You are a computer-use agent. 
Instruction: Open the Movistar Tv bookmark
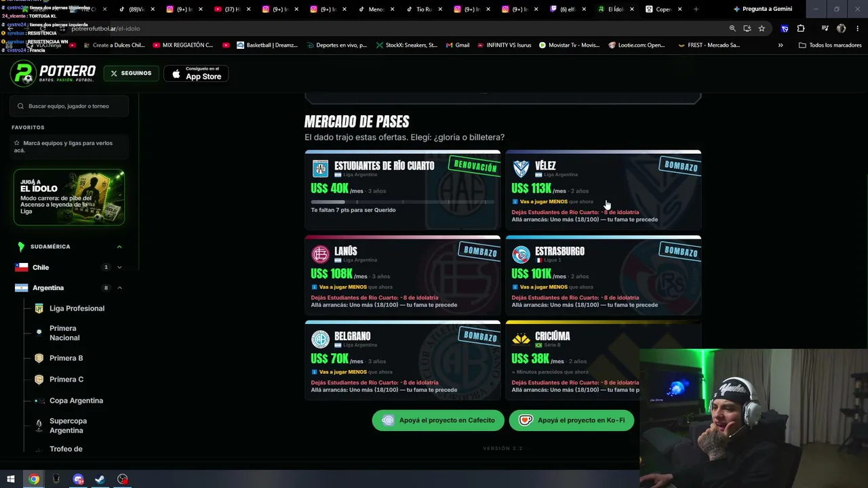569,45
